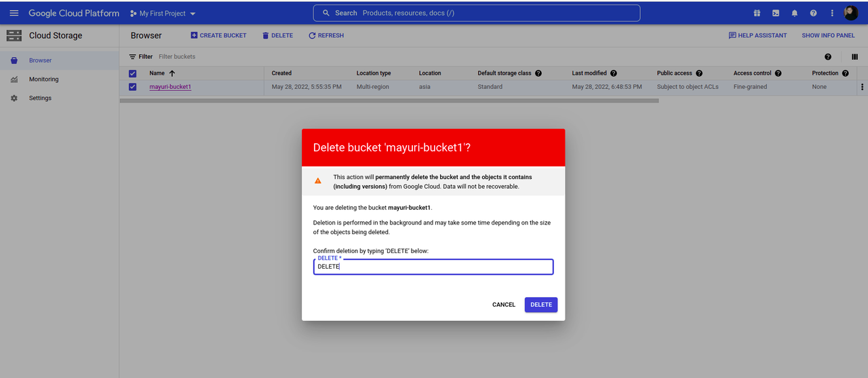
Task: Open the mayuri-bucket1 bucket link
Action: pyautogui.click(x=170, y=87)
